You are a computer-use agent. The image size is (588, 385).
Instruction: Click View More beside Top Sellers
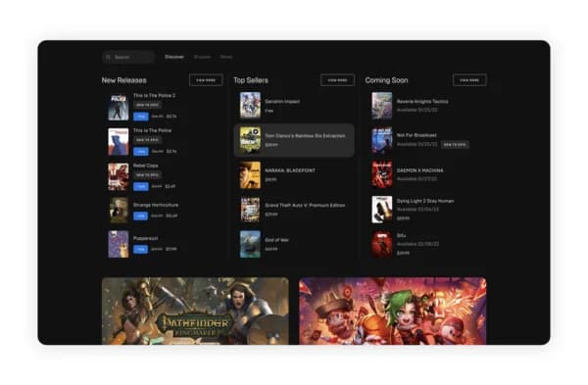[337, 80]
